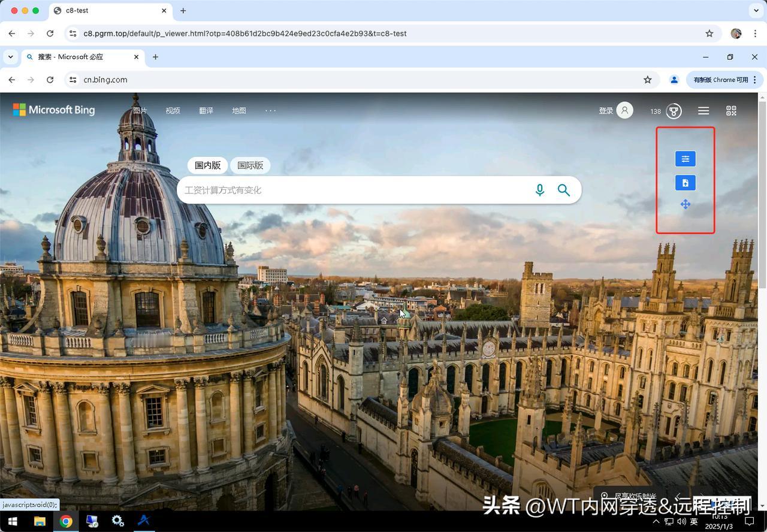Open a new tab in the outer browser
Screen dimensions: 767x532
[183, 11]
